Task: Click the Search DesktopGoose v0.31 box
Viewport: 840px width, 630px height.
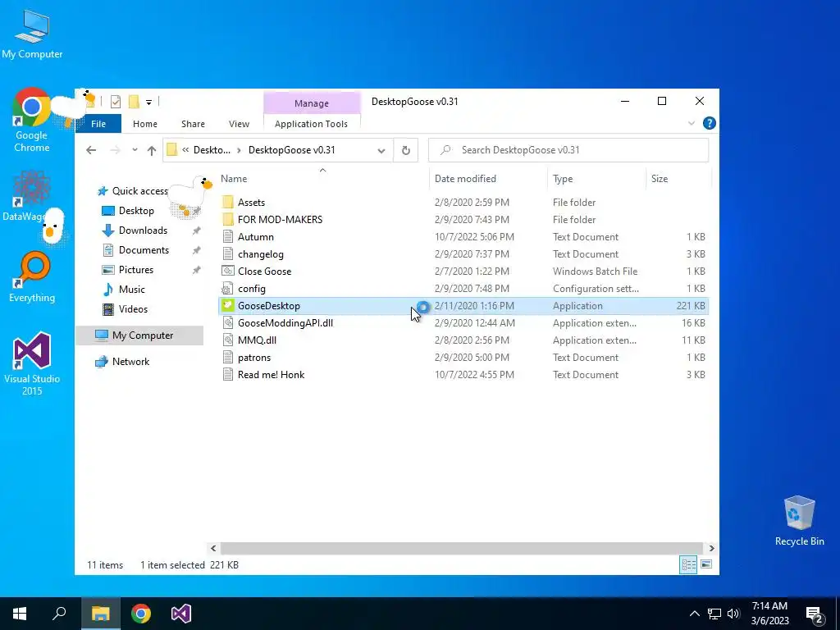Action: (x=568, y=150)
